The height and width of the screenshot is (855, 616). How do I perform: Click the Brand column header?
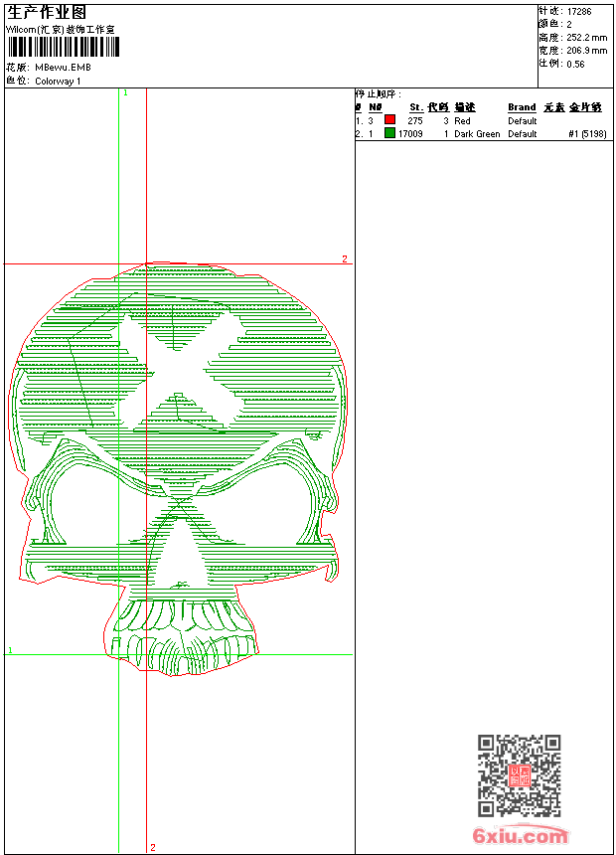point(522,107)
